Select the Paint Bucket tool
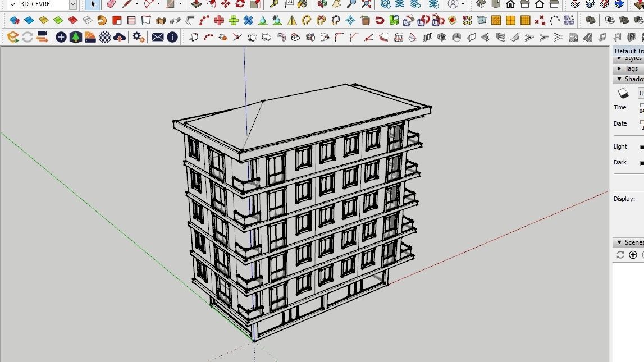 tap(303, 4)
